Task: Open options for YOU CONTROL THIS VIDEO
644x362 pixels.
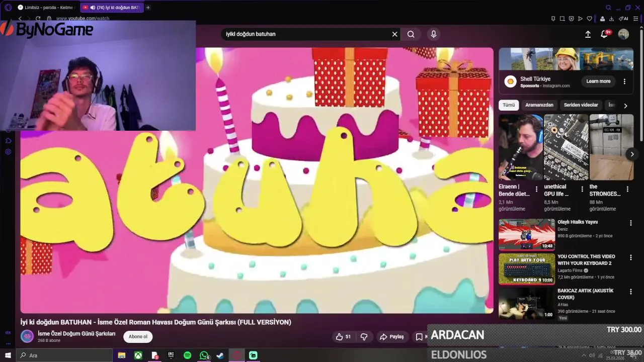Action: 630,257
